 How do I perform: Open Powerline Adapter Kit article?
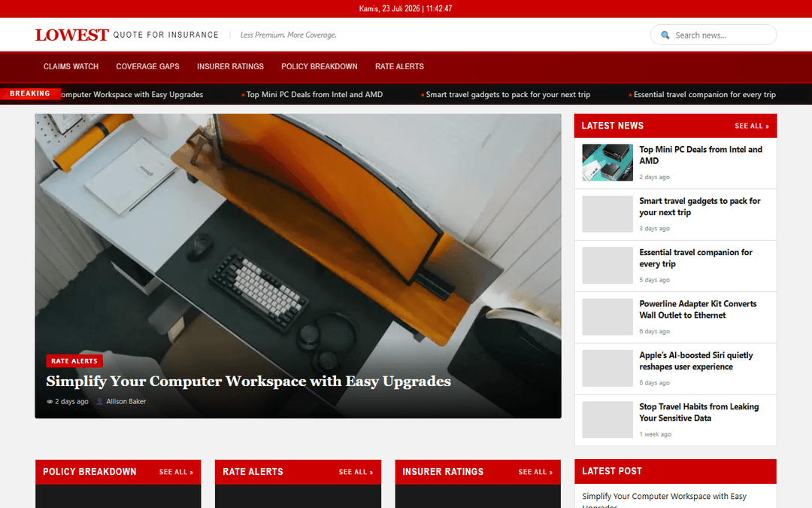[698, 309]
